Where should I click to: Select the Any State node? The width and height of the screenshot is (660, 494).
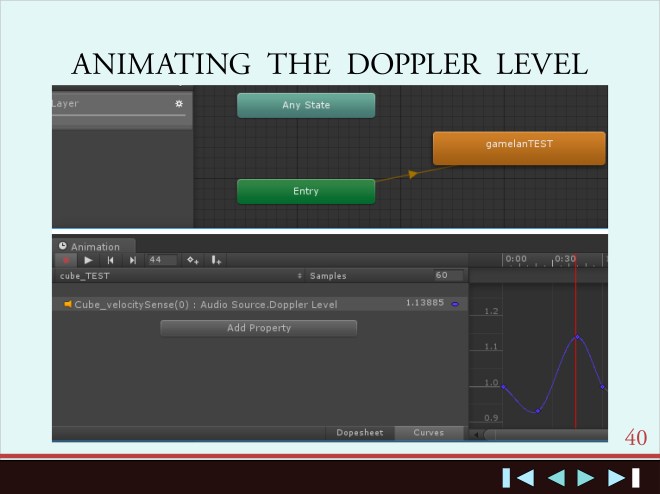click(306, 105)
